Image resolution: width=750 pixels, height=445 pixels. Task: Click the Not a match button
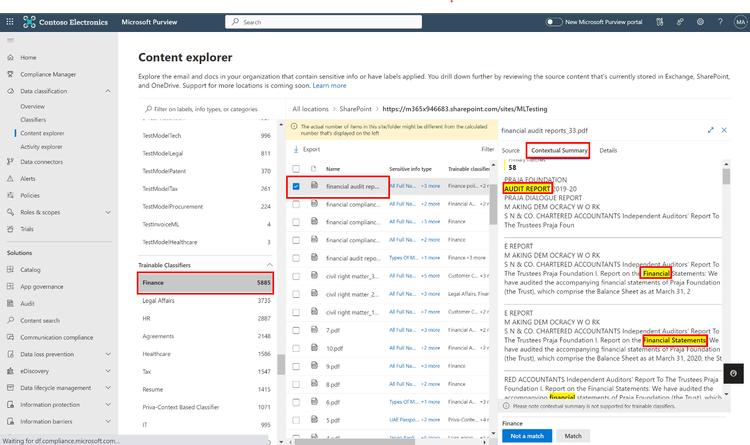tap(526, 437)
